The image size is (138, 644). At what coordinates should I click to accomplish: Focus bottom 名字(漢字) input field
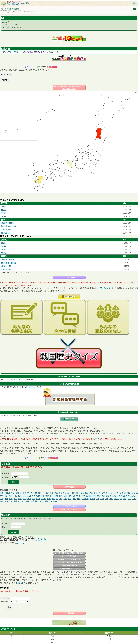(20, 598)
